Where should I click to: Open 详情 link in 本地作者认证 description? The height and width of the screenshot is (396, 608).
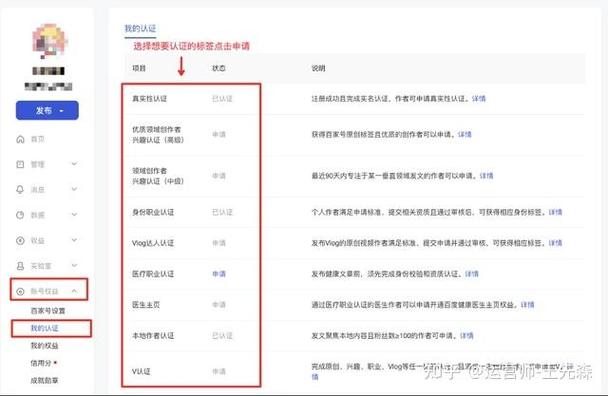(466, 335)
